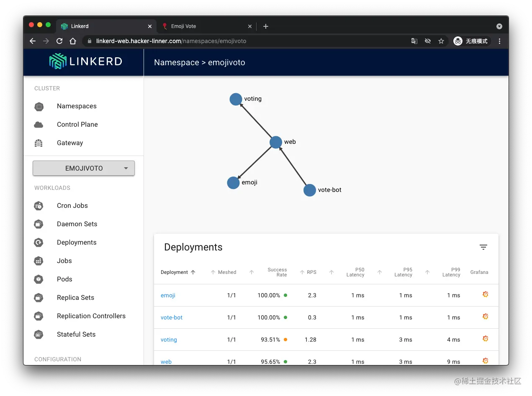Click the web node in the graph

pos(276,142)
